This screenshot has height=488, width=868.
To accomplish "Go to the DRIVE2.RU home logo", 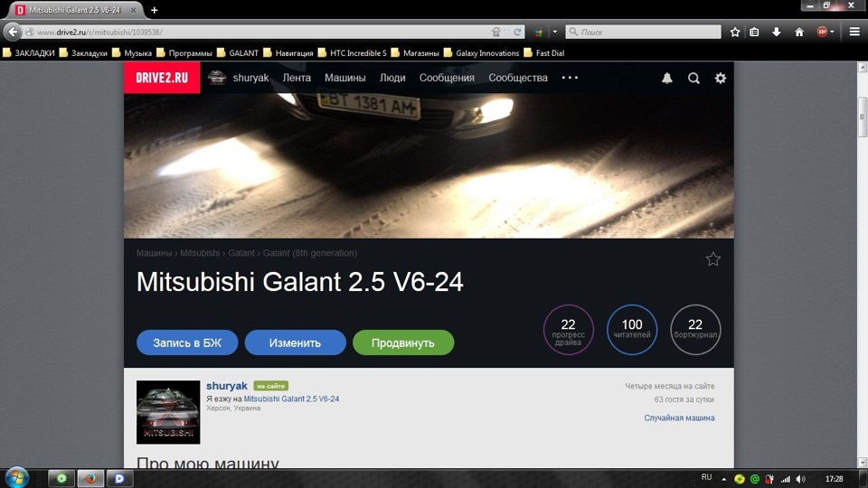I will click(x=162, y=78).
